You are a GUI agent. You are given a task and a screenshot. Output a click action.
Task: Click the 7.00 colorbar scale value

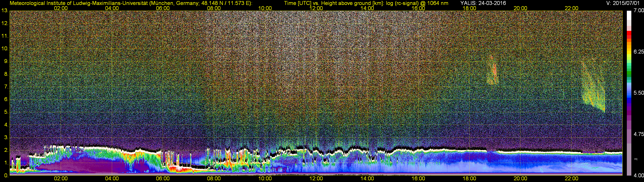click(638, 10)
